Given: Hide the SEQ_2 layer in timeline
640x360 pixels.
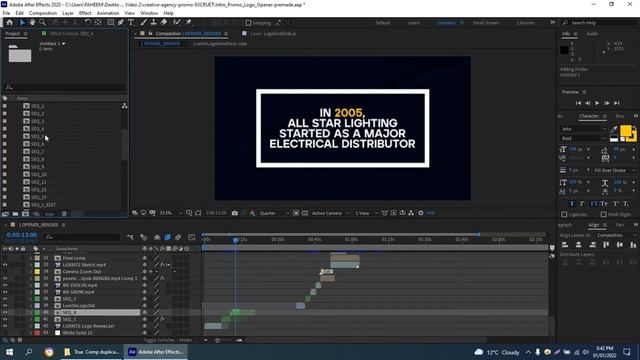Looking at the screenshot, I should coord(5,299).
